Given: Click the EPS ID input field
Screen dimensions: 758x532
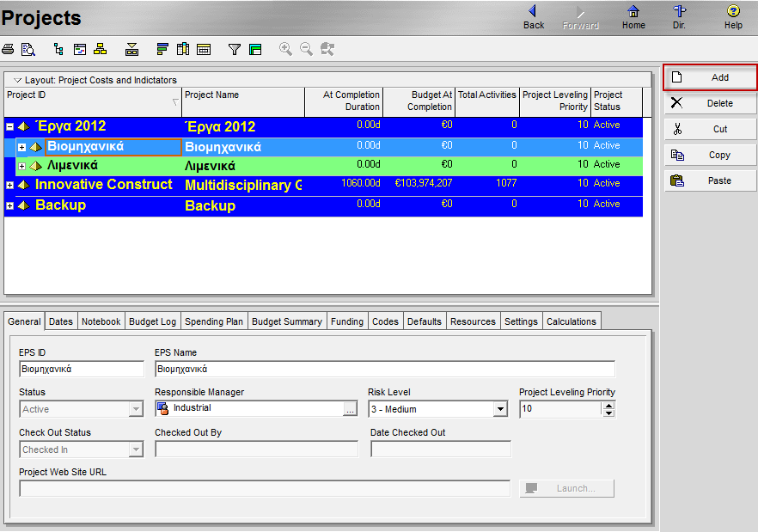Looking at the screenshot, I should pyautogui.click(x=82, y=369).
